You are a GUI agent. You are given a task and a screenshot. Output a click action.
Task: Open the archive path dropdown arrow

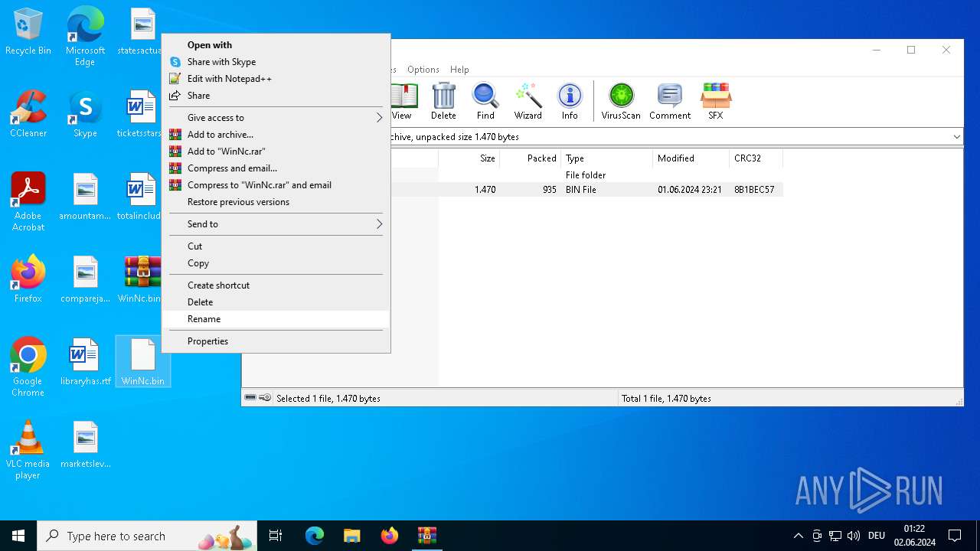[956, 137]
